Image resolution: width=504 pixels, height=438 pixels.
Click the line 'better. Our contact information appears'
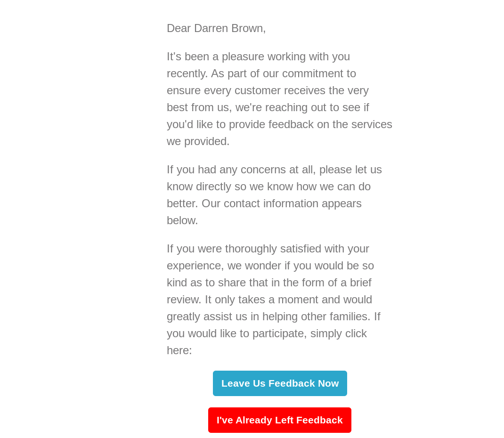264,203
